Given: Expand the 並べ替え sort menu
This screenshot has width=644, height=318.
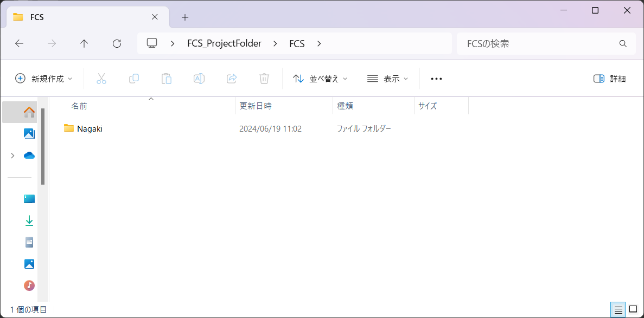Looking at the screenshot, I should [x=320, y=79].
